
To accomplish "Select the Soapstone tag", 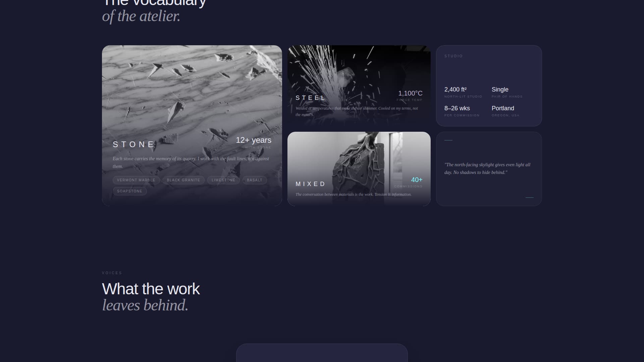I will 129,191.
